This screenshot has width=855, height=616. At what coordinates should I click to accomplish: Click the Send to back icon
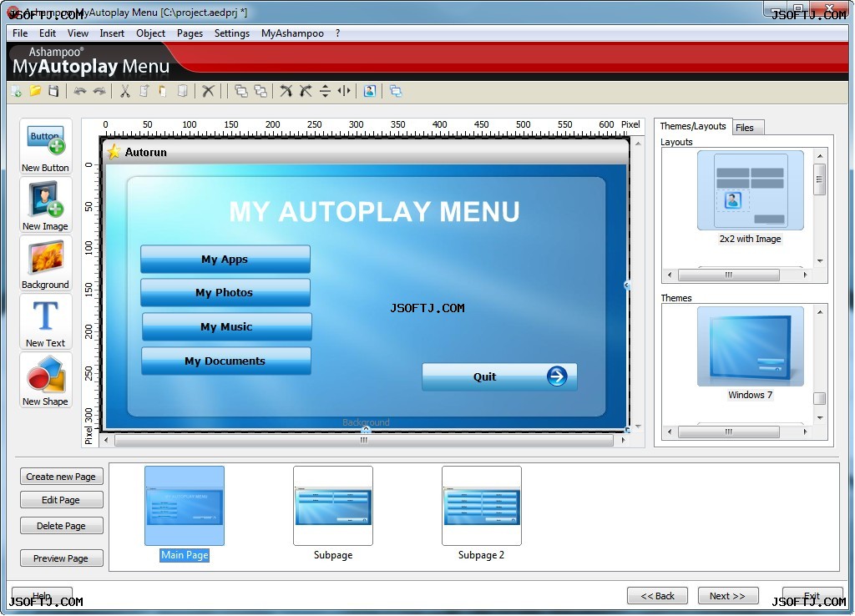tap(261, 91)
